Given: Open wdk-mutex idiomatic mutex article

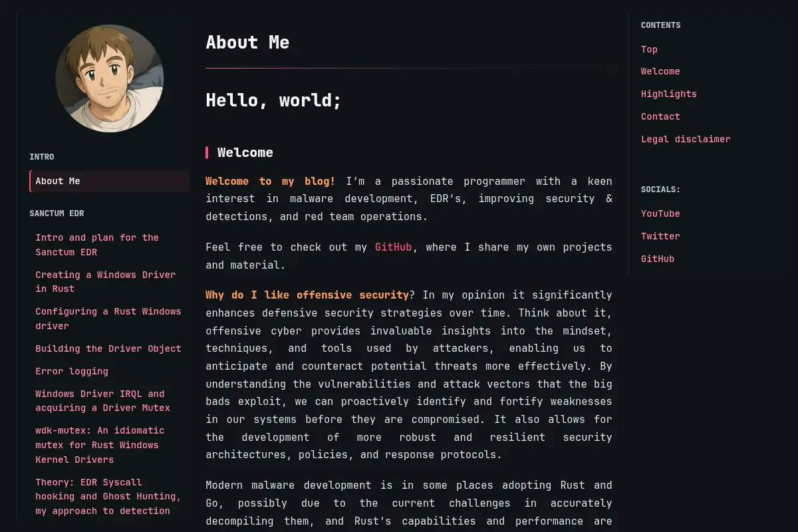Looking at the screenshot, I should 100,445.
